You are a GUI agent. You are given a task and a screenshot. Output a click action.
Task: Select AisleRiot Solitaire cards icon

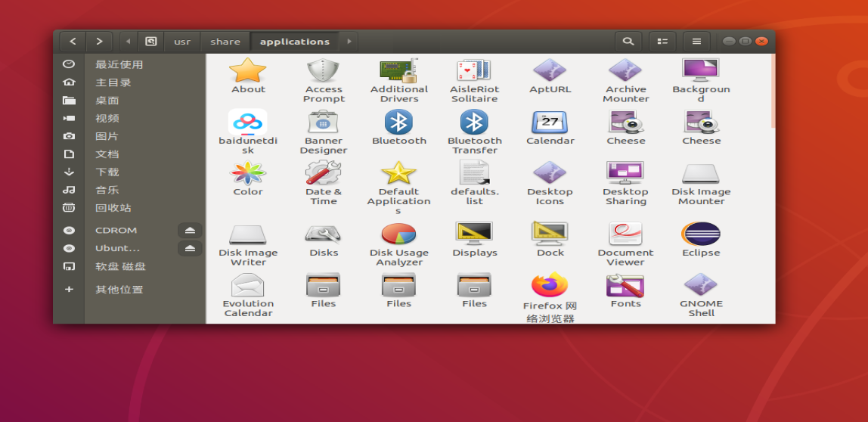click(x=474, y=71)
